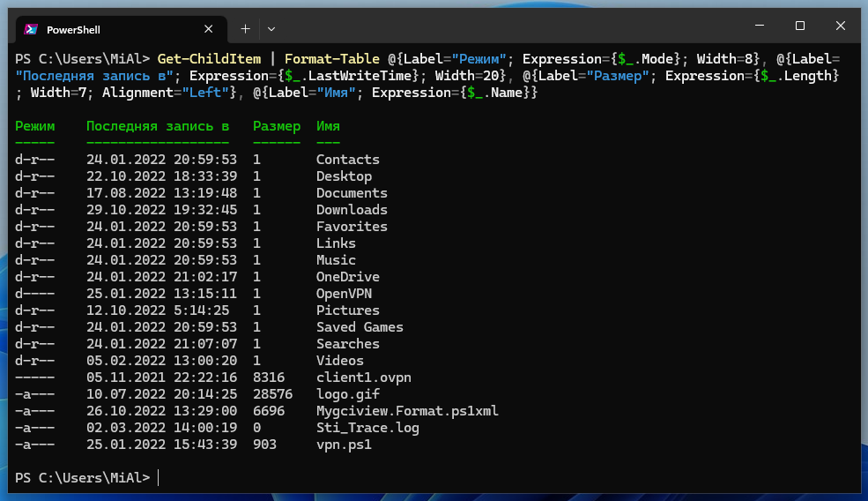Click the logo.gif file name
The width and height of the screenshot is (868, 501).
347,394
